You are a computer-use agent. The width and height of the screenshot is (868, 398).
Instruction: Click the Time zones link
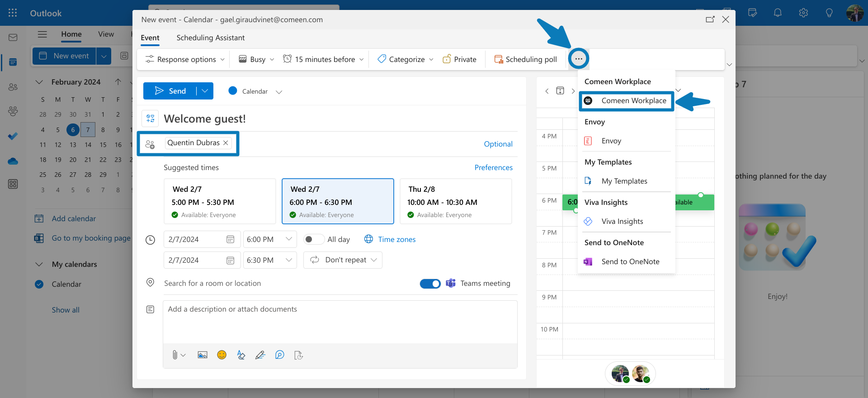pyautogui.click(x=390, y=239)
